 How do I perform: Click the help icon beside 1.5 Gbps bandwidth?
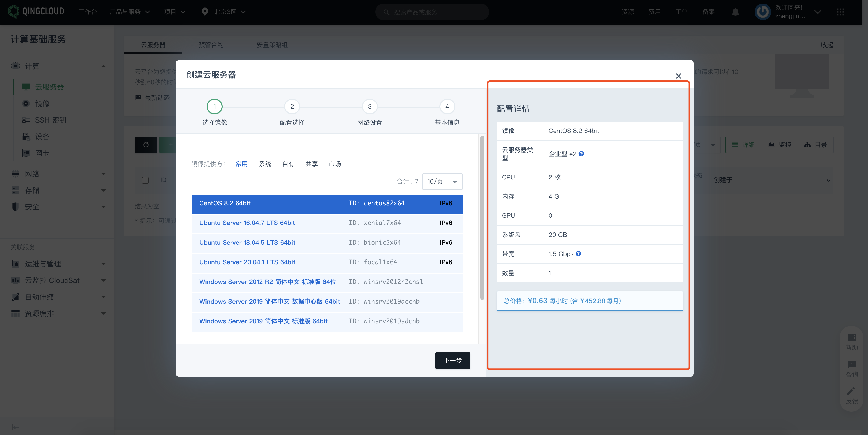[578, 253]
